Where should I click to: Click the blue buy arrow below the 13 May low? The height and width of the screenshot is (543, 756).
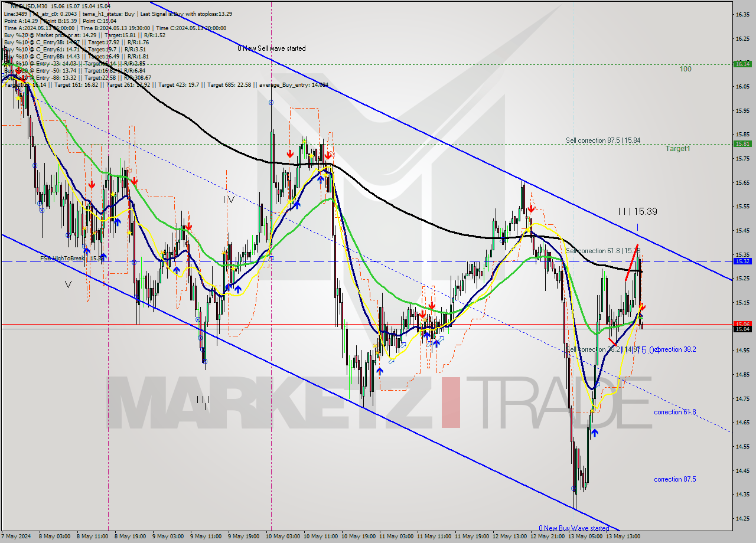point(594,433)
